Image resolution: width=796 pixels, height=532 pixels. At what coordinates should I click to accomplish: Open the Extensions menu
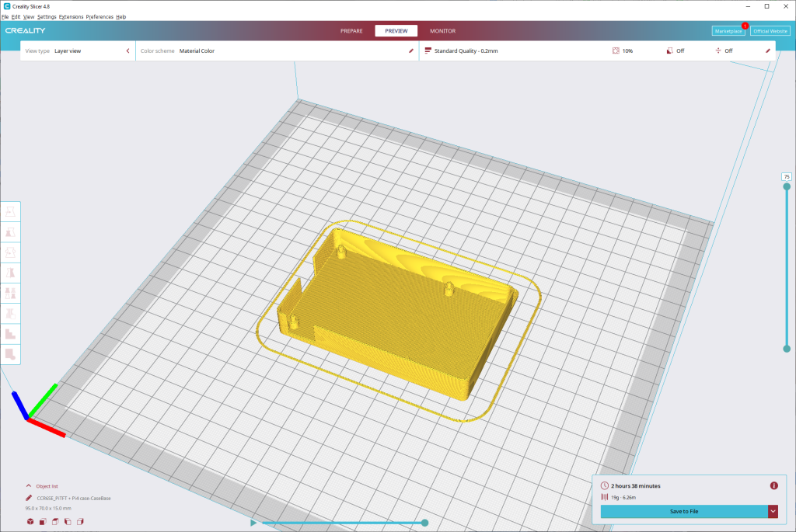pos(71,17)
